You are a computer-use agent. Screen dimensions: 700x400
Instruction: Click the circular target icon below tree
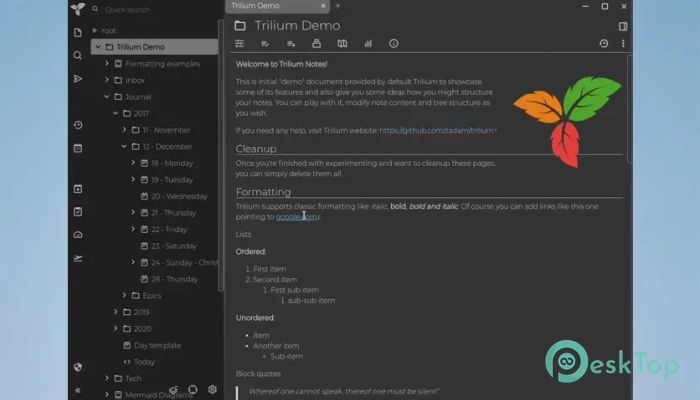pos(193,390)
